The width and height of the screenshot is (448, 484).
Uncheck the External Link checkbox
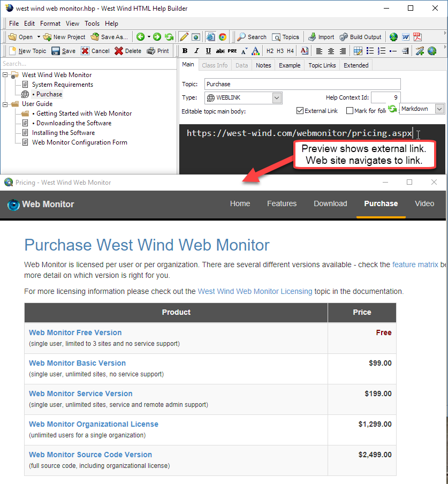point(300,110)
